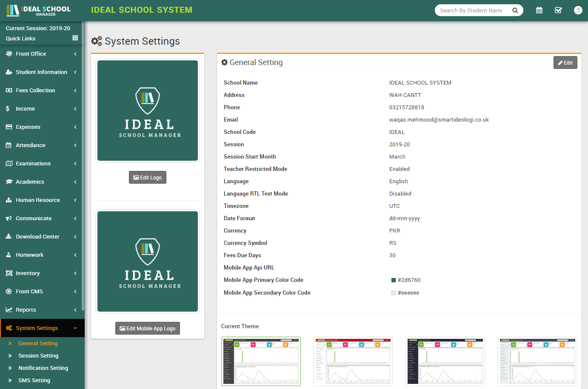The image size is (588, 389).
Task: Click the Current Session: 2019-20 text
Action: click(x=38, y=28)
